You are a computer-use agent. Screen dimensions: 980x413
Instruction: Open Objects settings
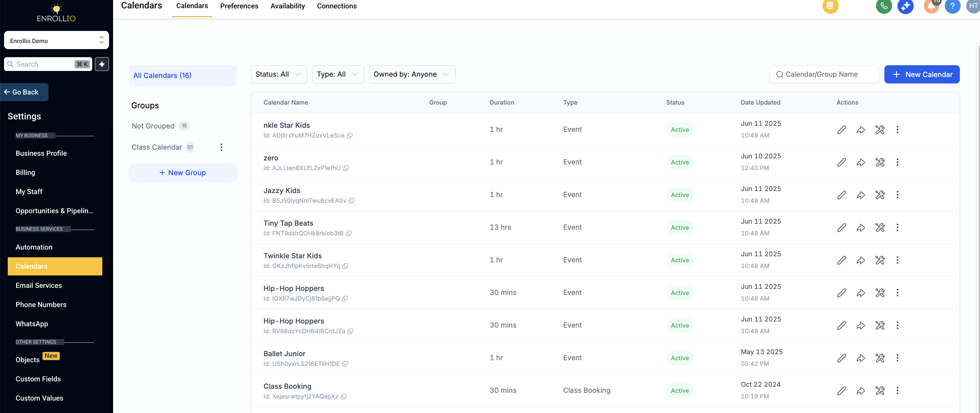coord(27,360)
